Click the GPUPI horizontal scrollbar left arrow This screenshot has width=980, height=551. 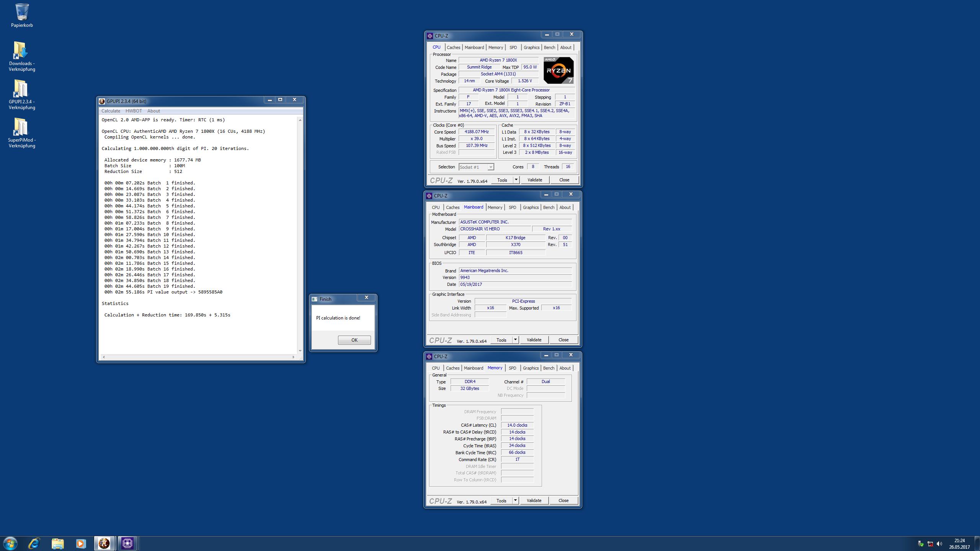(103, 357)
